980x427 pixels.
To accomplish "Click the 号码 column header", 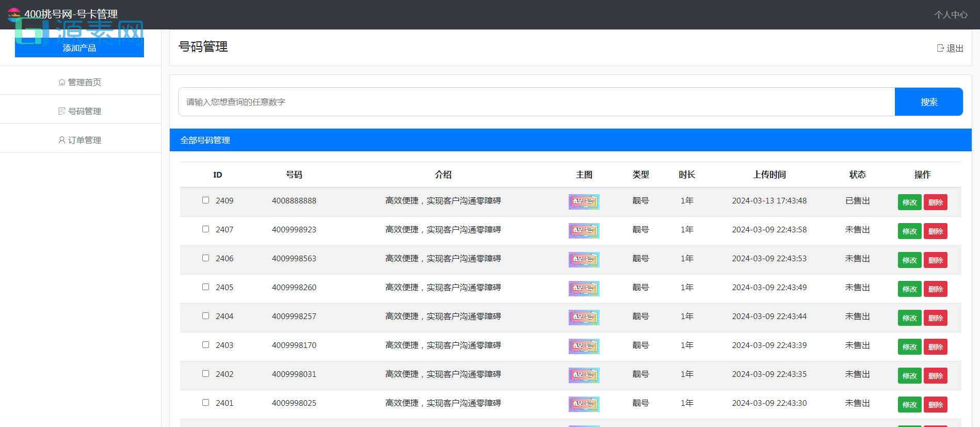I will pyautogui.click(x=294, y=175).
